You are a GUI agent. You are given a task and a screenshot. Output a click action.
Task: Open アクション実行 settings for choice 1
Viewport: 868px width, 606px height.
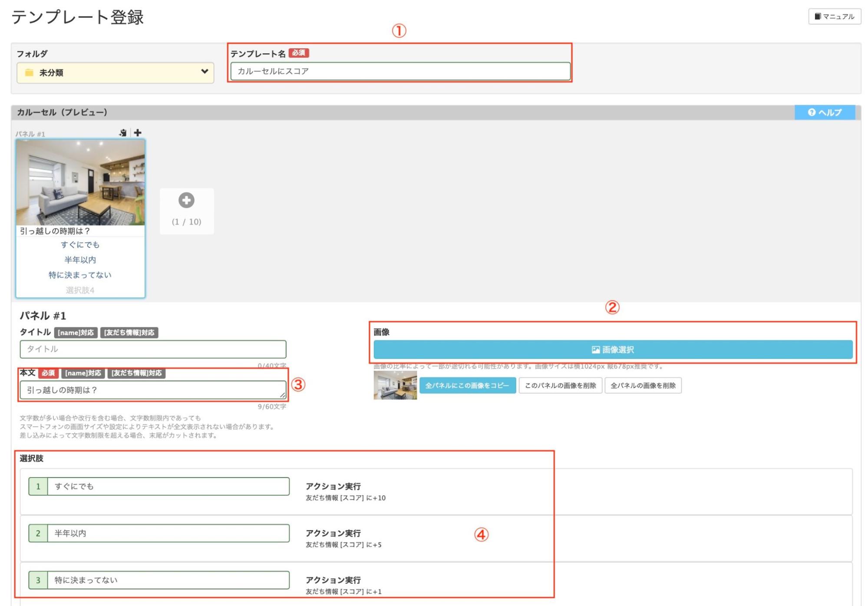pos(333,487)
